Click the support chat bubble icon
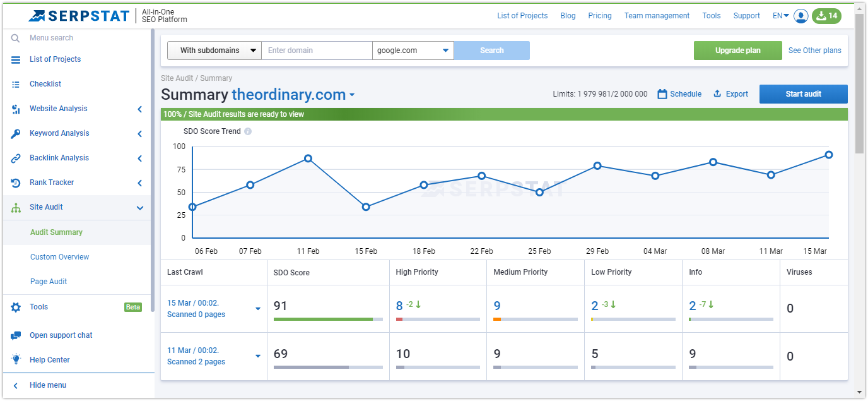 coord(16,335)
